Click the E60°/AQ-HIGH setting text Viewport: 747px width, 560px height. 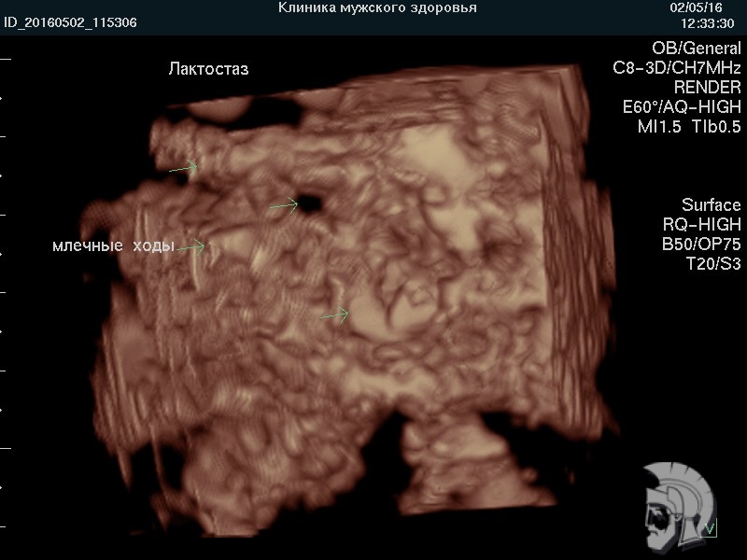coord(682,107)
